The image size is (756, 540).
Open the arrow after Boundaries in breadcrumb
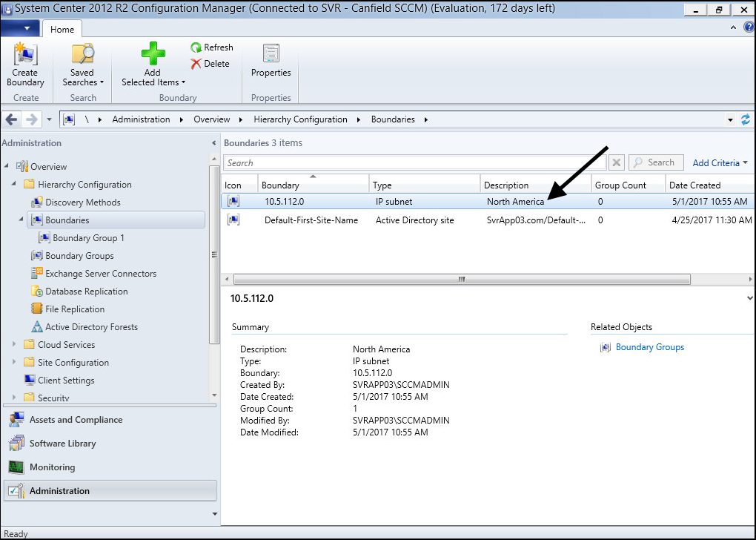426,119
